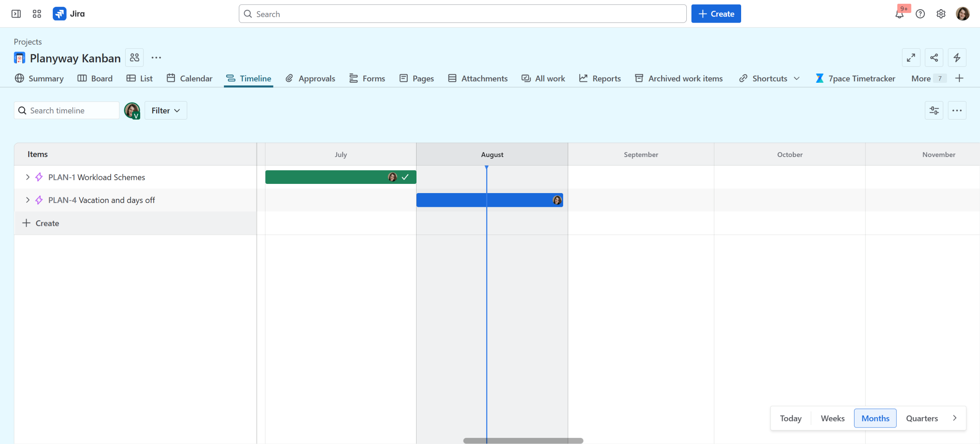Image resolution: width=980 pixels, height=444 pixels.
Task: Expand PLAN-1 Workload Schemes row
Action: 28,177
